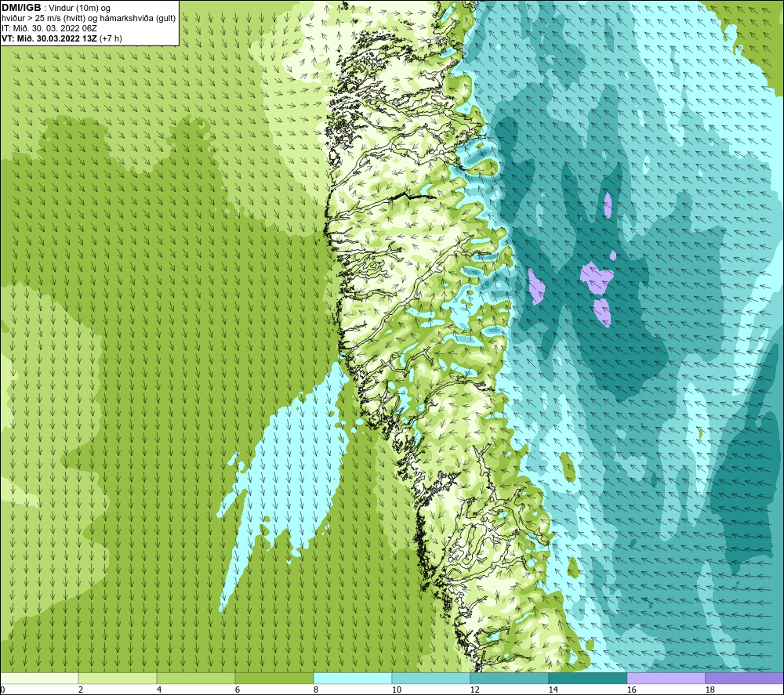Pick the 10–12 m/s turquoise legend swatch
This screenshot has height=695, width=784.
click(x=431, y=678)
